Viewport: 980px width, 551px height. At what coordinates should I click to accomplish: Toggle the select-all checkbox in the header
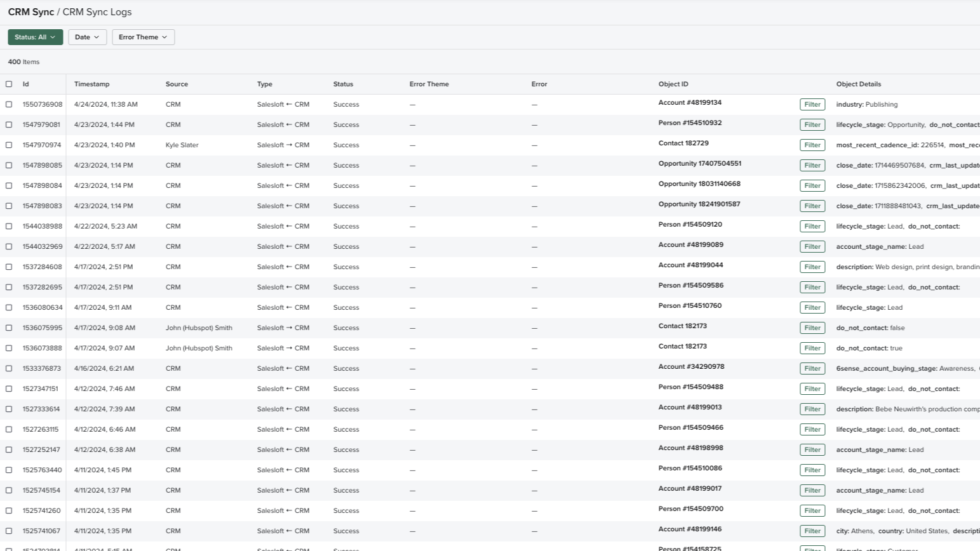coord(9,84)
